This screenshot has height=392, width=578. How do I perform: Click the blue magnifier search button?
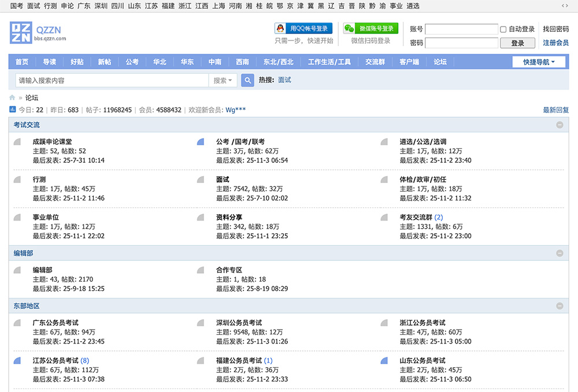tap(247, 80)
